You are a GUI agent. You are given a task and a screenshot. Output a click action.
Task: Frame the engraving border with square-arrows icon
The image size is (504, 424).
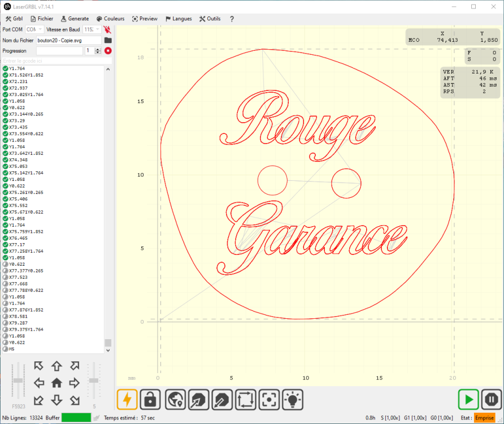tap(246, 400)
